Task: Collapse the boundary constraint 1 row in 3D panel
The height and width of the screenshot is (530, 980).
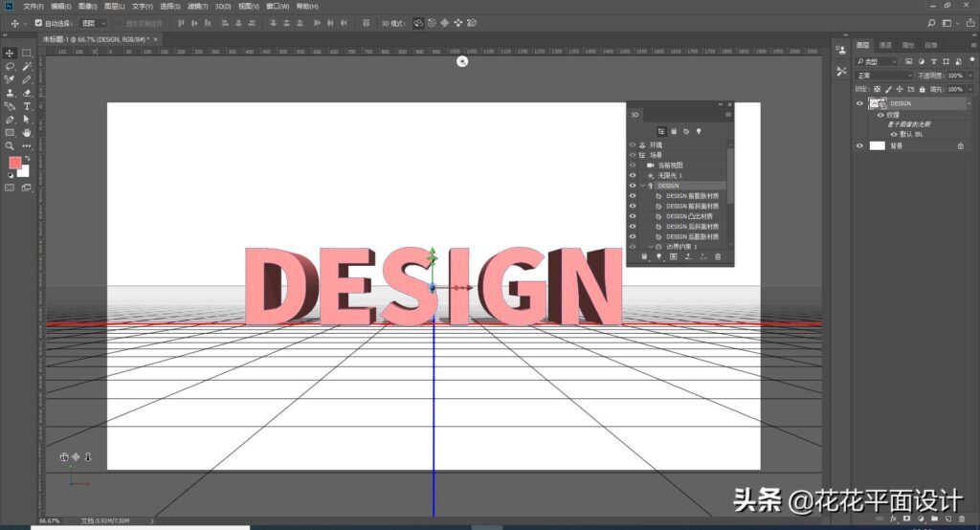Action: pos(650,247)
